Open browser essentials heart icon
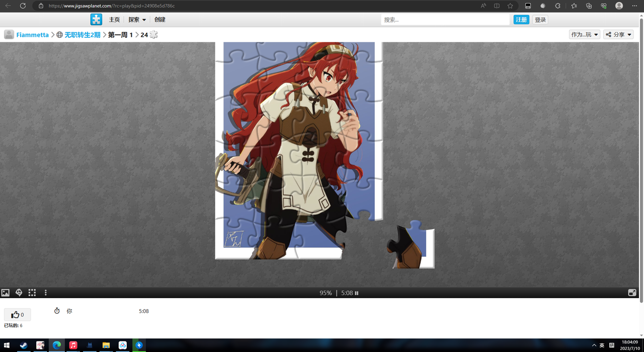Image resolution: width=644 pixels, height=352 pixels. [x=604, y=6]
